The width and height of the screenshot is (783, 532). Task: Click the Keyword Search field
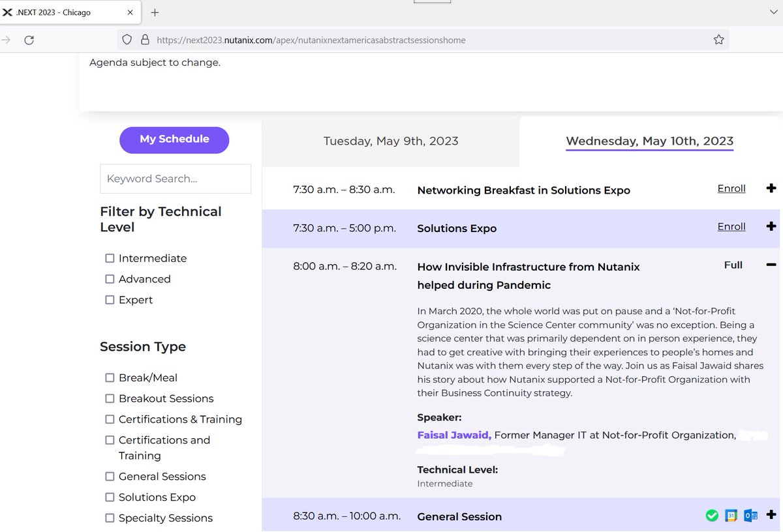[176, 179]
